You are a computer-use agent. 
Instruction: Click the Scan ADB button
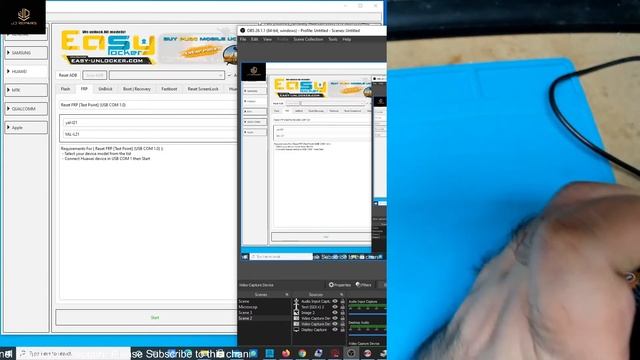(95, 75)
